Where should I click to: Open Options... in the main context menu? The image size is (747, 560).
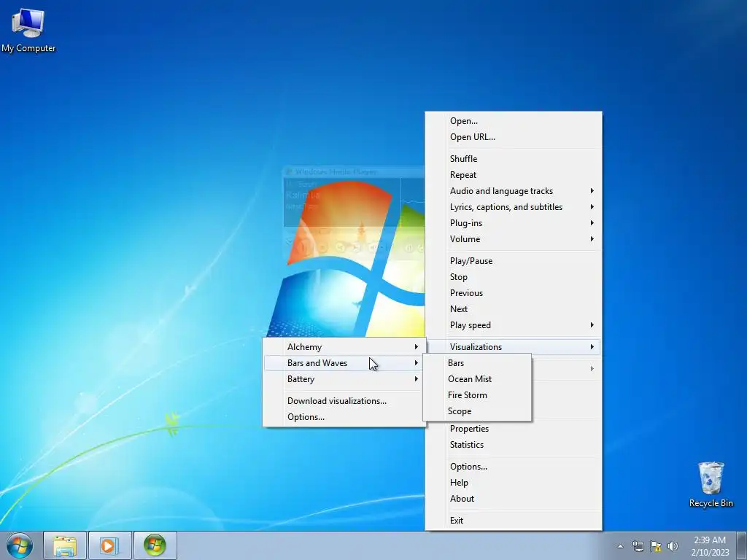(514, 467)
